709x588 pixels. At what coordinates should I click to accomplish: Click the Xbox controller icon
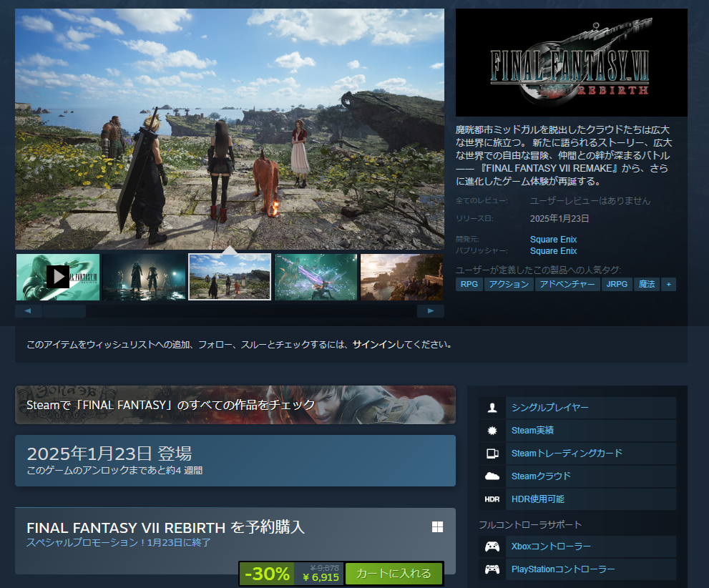click(492, 547)
